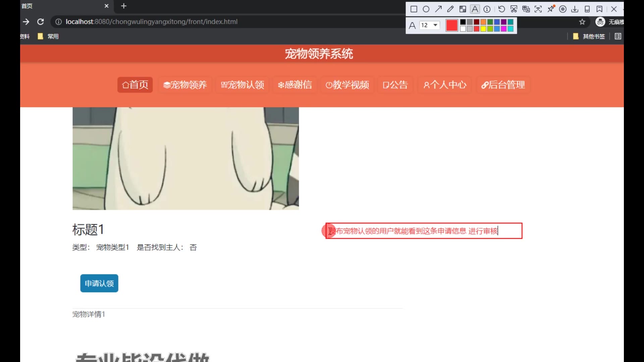
Task: Select the ellipse annotation tool
Action: tap(426, 9)
